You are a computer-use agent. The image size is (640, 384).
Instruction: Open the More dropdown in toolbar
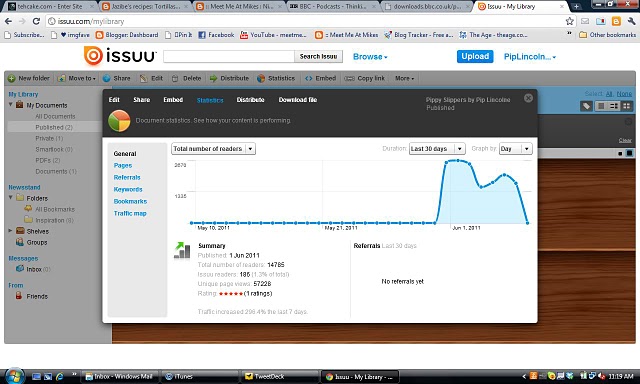(x=404, y=78)
